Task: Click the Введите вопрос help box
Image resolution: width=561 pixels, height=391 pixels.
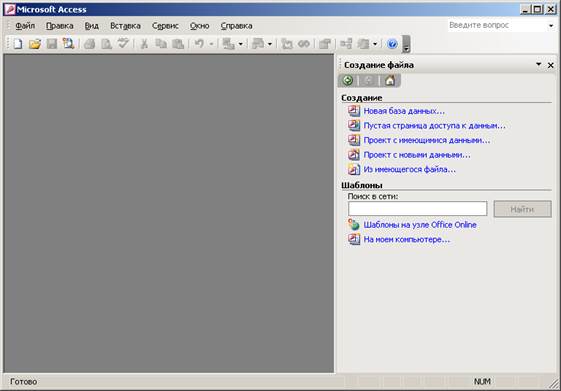Action: [x=497, y=25]
